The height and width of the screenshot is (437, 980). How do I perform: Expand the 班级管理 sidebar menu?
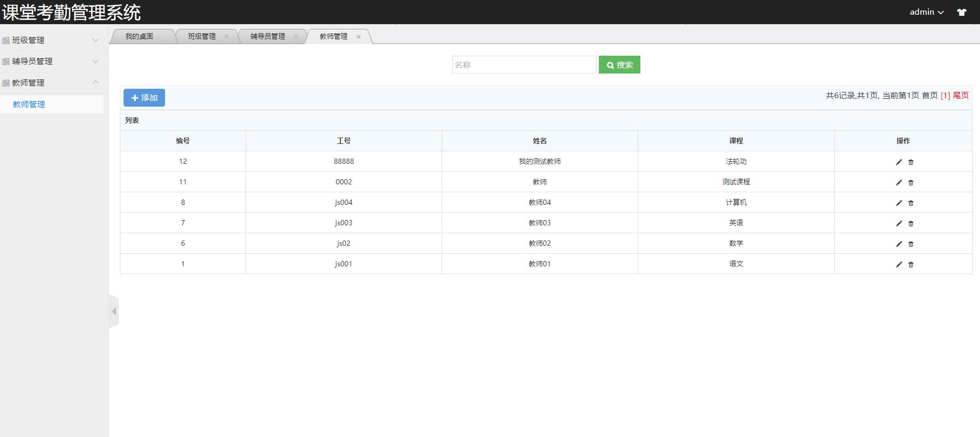[51, 40]
